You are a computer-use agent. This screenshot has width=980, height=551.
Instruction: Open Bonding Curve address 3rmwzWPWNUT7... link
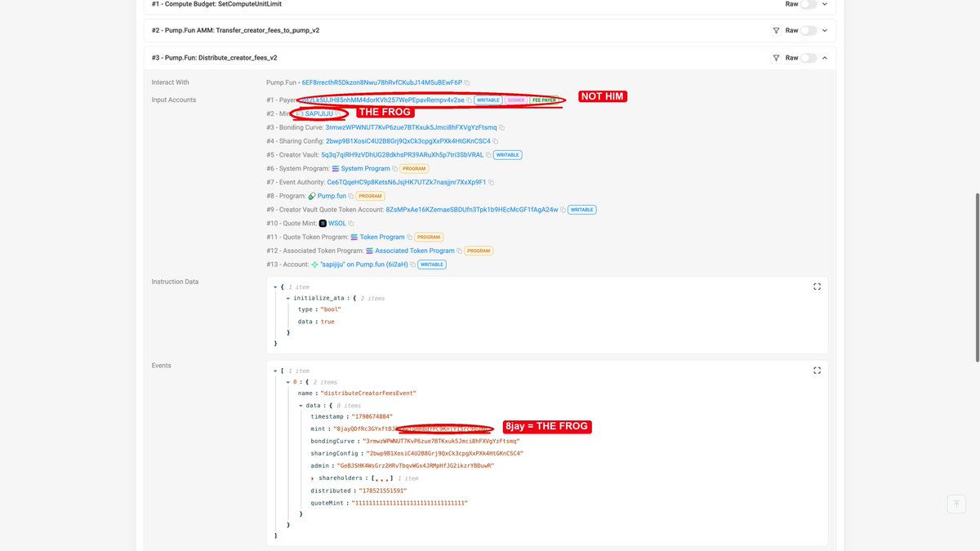(x=411, y=127)
